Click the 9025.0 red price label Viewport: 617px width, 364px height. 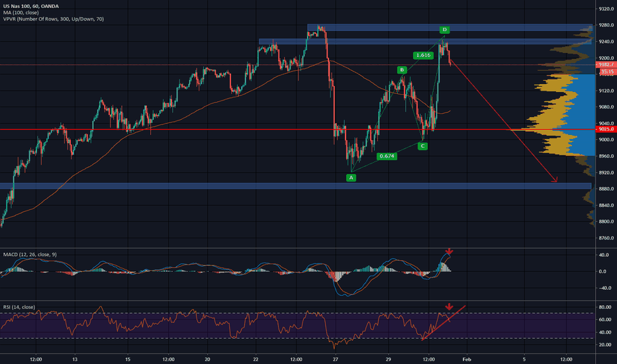point(606,129)
